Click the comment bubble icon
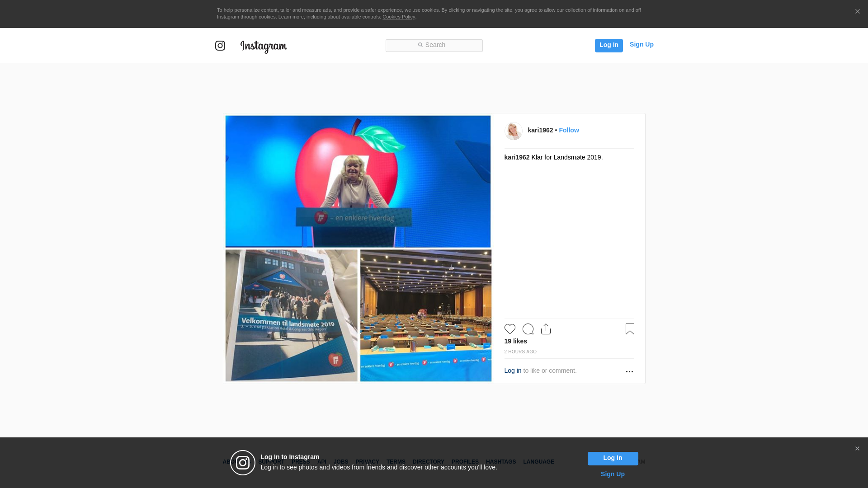The height and width of the screenshot is (488, 868). [528, 329]
